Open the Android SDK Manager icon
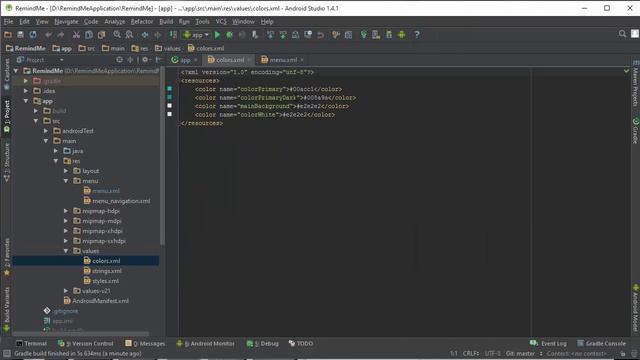 [x=389, y=35]
